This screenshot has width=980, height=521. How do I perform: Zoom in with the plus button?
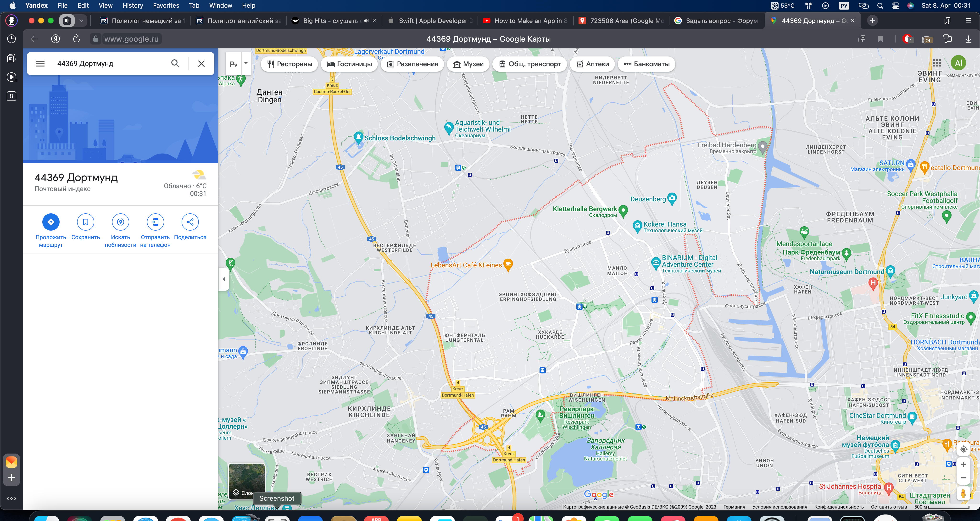click(964, 464)
